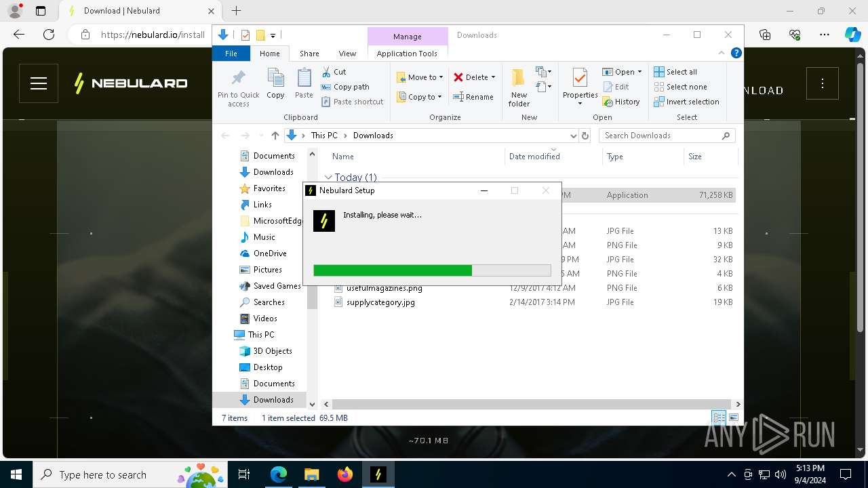Click History in Open group
The width and height of the screenshot is (868, 488).
[620, 102]
